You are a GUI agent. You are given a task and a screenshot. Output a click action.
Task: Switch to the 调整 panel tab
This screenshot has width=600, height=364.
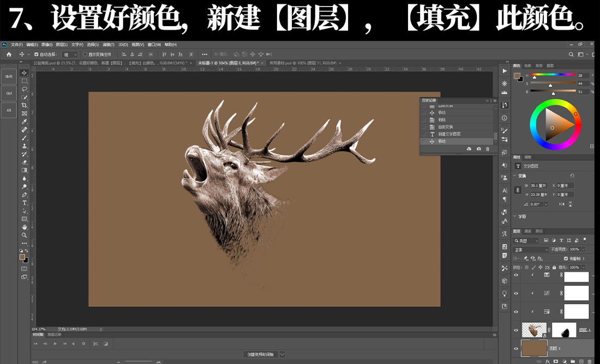pyautogui.click(x=528, y=157)
